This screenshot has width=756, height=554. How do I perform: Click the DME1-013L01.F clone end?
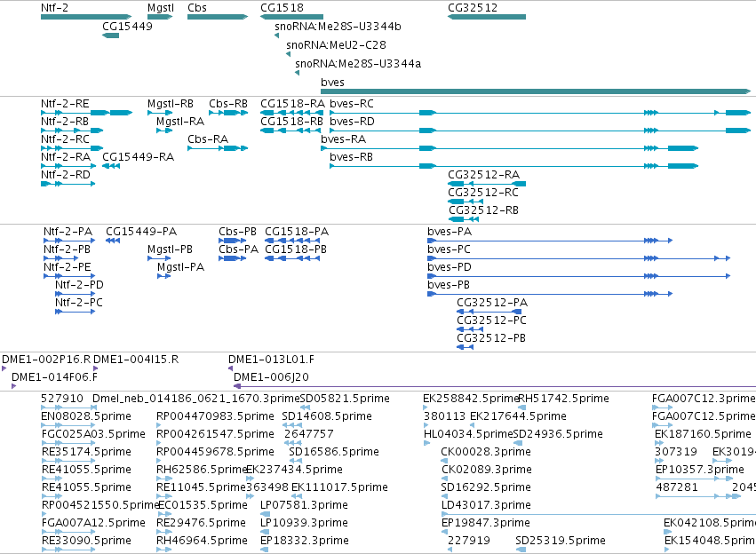click(x=230, y=368)
